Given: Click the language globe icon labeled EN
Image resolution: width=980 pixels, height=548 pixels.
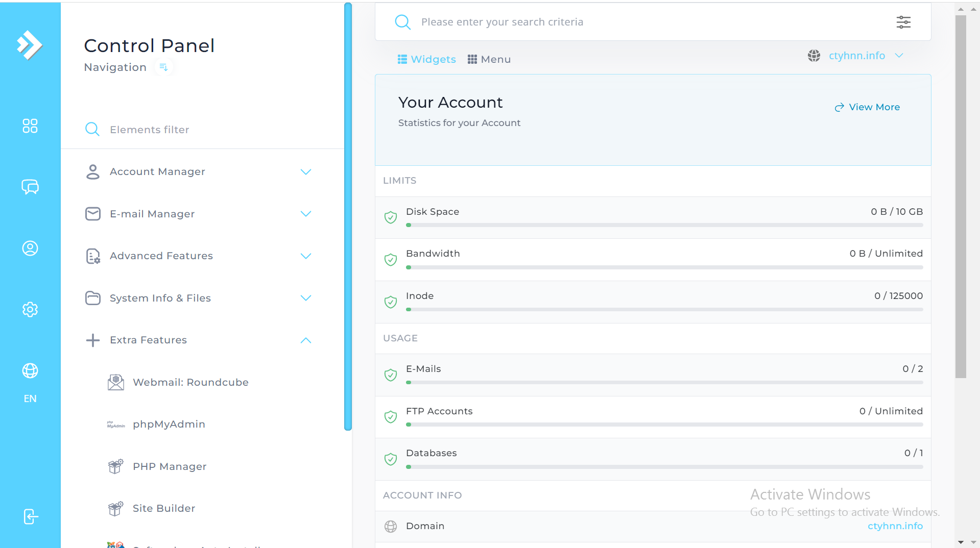Looking at the screenshot, I should pyautogui.click(x=30, y=371).
